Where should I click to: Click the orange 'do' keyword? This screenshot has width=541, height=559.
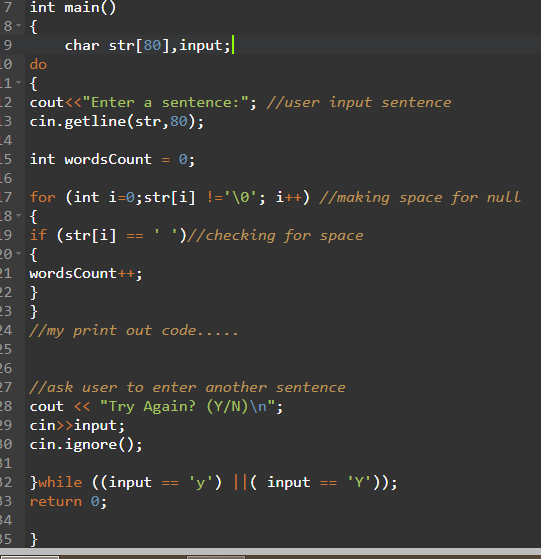click(38, 65)
